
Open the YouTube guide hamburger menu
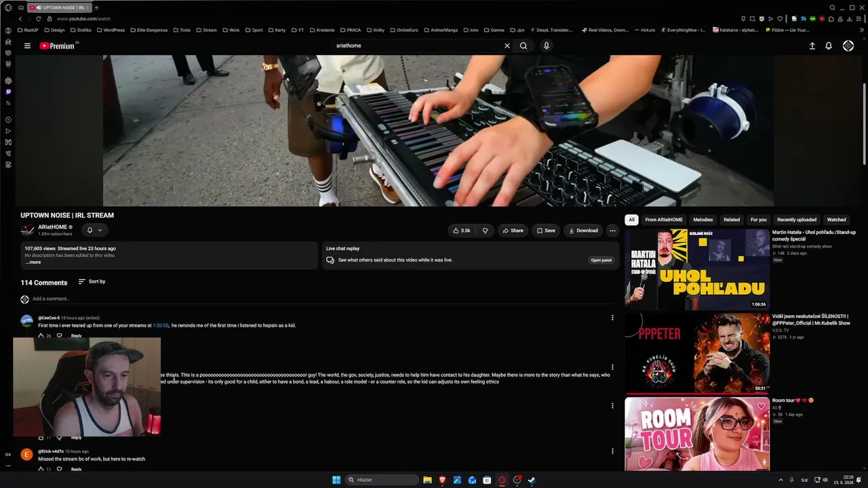click(27, 45)
